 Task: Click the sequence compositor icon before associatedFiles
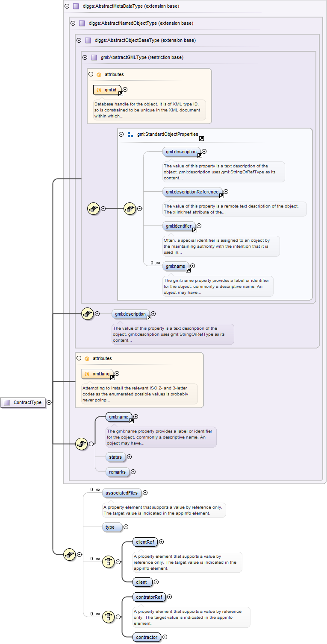pyautogui.click(x=69, y=555)
